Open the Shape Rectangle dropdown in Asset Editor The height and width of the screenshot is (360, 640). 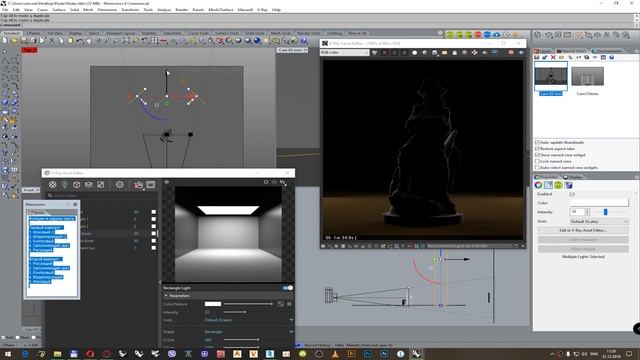pos(249,332)
